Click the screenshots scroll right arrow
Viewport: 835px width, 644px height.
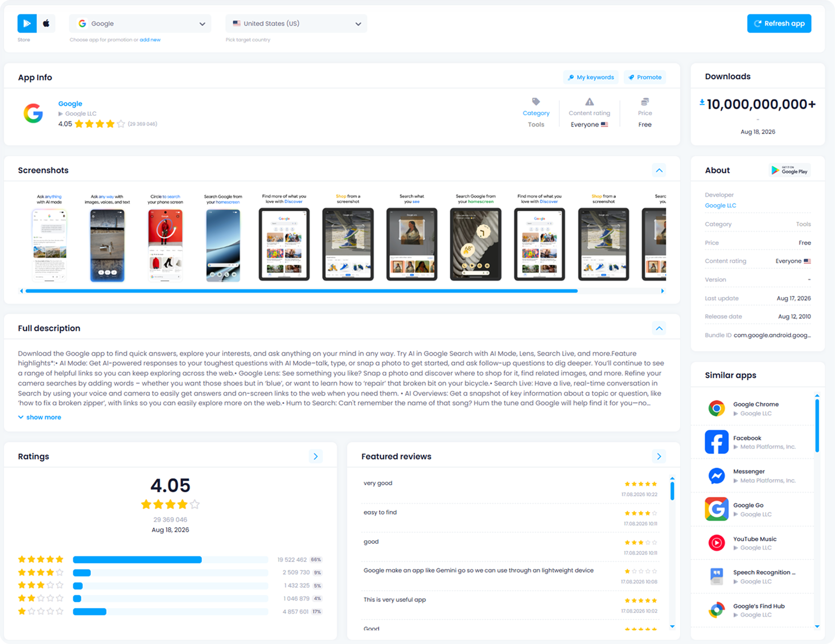point(663,291)
